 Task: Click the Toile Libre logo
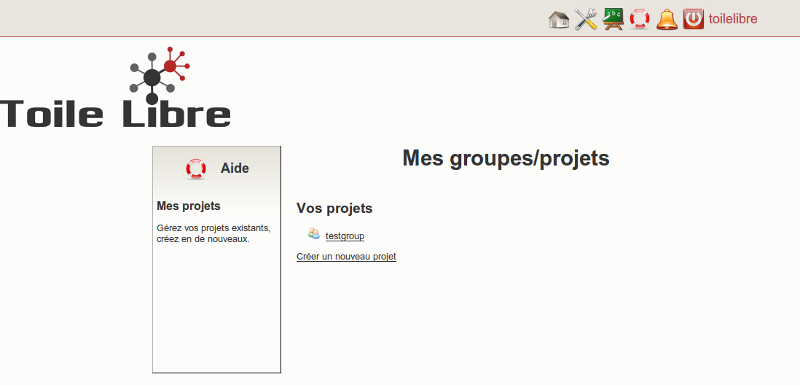coord(115,88)
